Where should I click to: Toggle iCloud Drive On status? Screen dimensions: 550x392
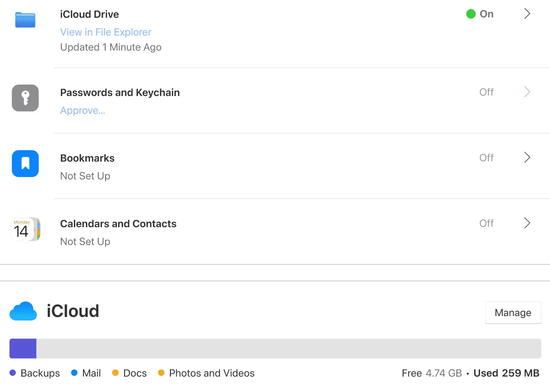486,14
